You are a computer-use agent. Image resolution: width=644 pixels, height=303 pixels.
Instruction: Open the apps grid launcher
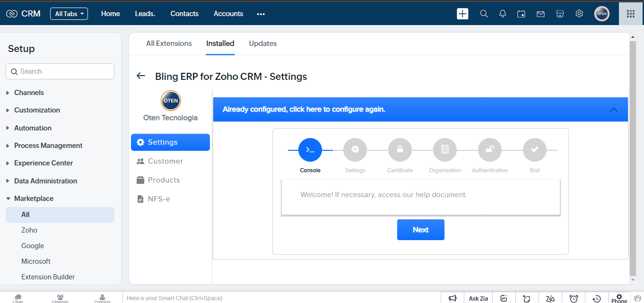(x=630, y=14)
